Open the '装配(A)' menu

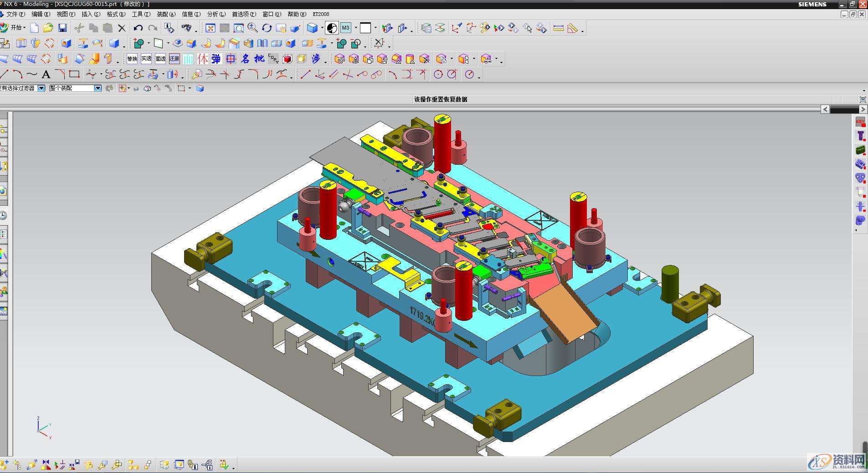166,14
